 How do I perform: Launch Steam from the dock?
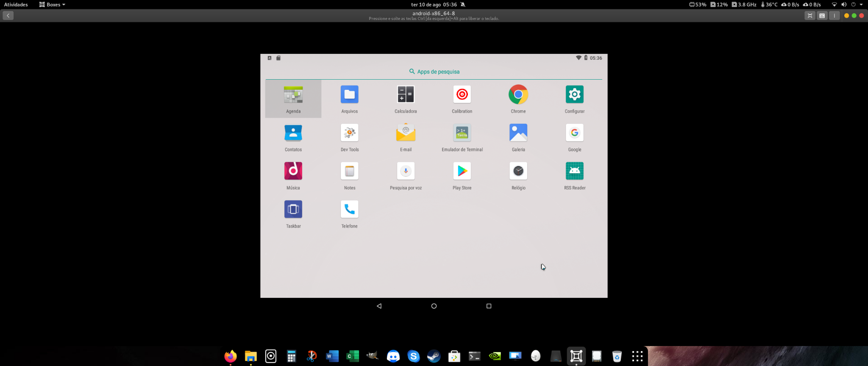click(x=434, y=356)
